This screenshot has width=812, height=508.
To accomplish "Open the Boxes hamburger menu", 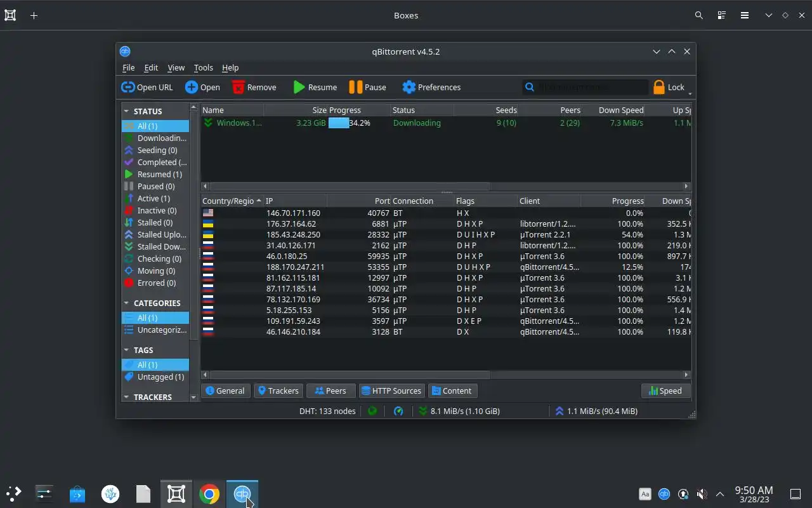I will 745,15.
